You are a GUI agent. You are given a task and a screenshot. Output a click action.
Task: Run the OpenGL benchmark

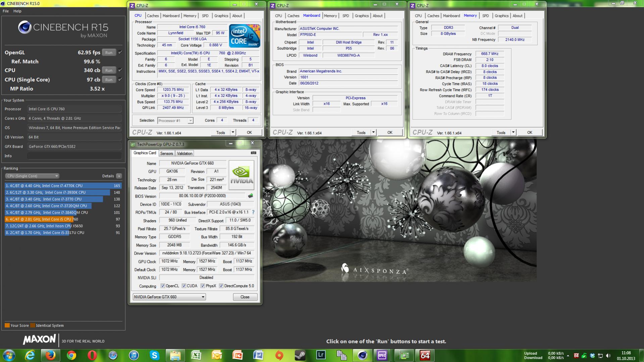(109, 52)
